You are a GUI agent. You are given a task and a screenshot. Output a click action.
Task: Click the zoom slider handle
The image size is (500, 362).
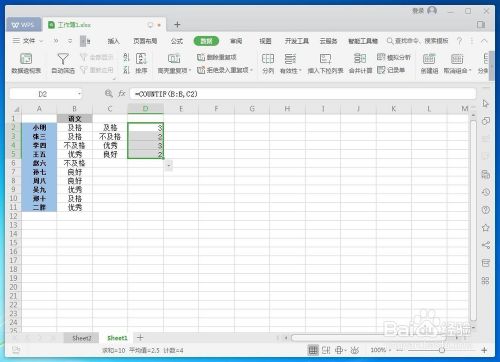click(x=442, y=350)
